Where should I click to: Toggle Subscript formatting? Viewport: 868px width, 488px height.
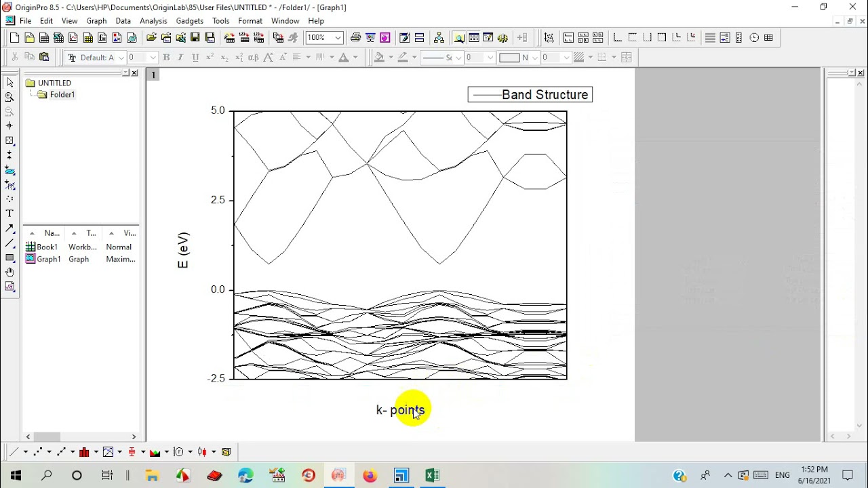coord(224,58)
